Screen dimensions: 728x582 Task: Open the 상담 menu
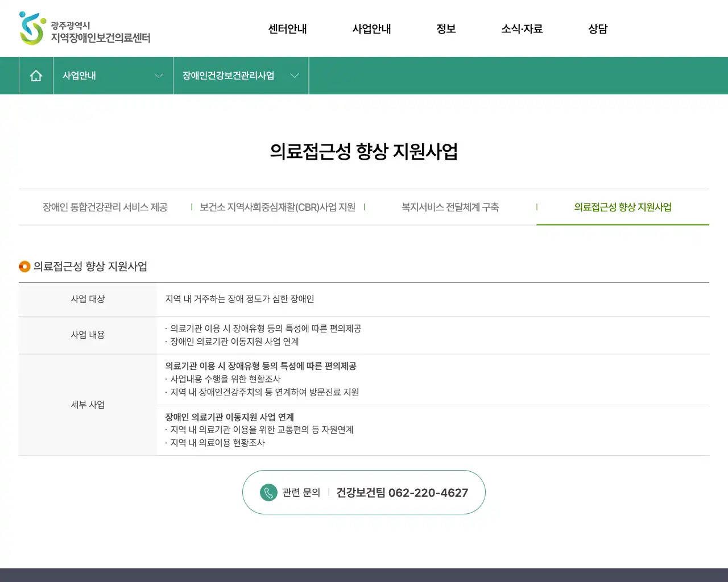point(598,28)
